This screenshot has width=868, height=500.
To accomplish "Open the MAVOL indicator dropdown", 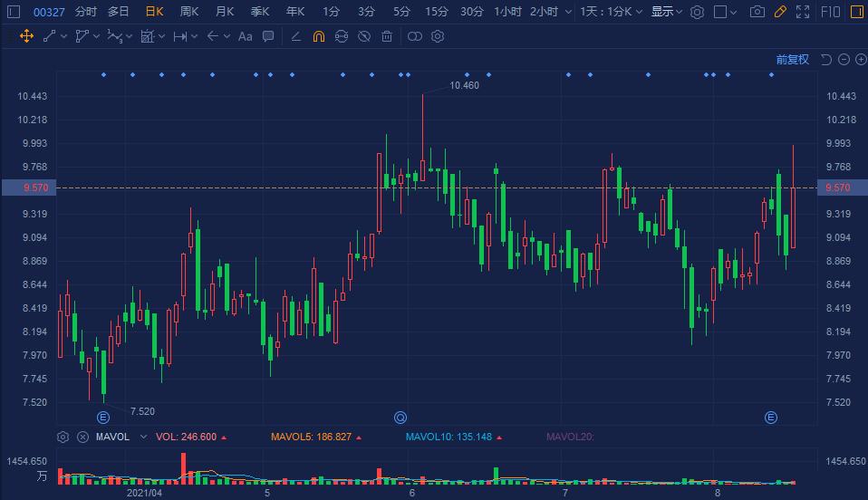I will coord(143,437).
